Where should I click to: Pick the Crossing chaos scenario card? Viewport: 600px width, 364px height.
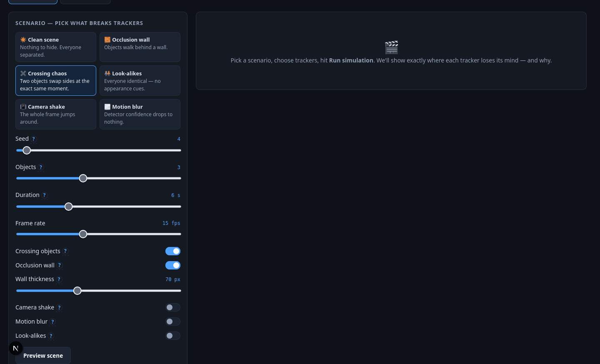coord(56,81)
